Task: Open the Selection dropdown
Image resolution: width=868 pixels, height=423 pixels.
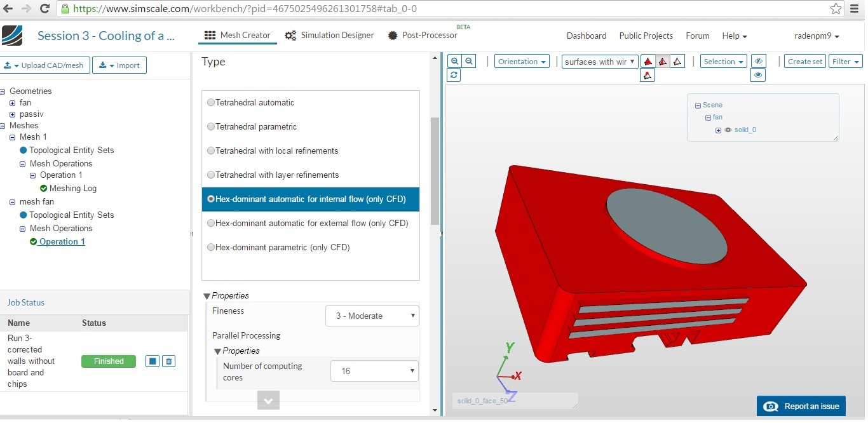Action: 724,62
